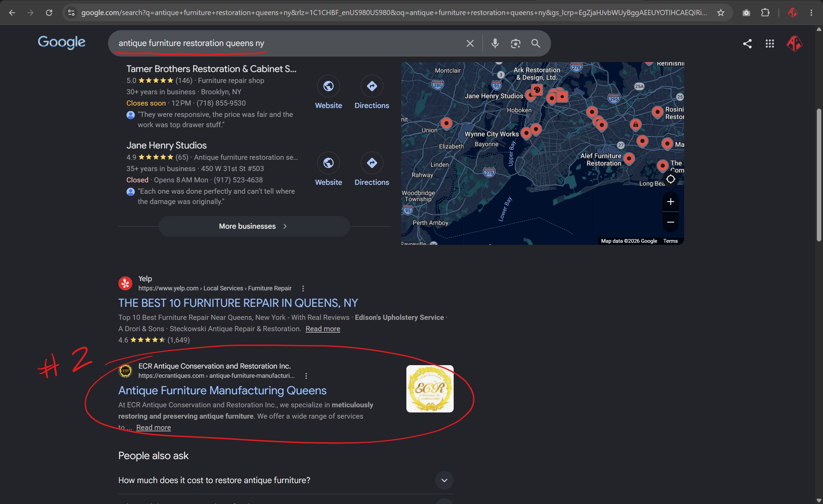Viewport: 823px width, 504px height.
Task: Open the camera screenshot extension
Action: (746, 13)
